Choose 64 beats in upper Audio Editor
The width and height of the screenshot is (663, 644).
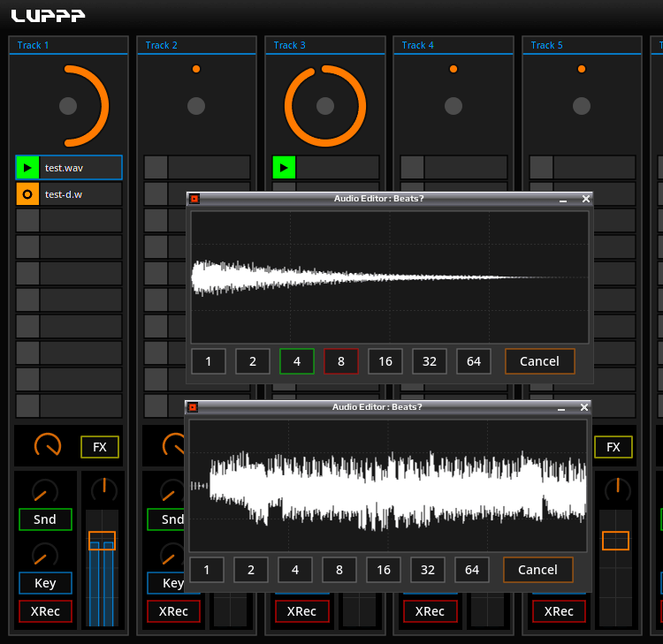point(474,361)
